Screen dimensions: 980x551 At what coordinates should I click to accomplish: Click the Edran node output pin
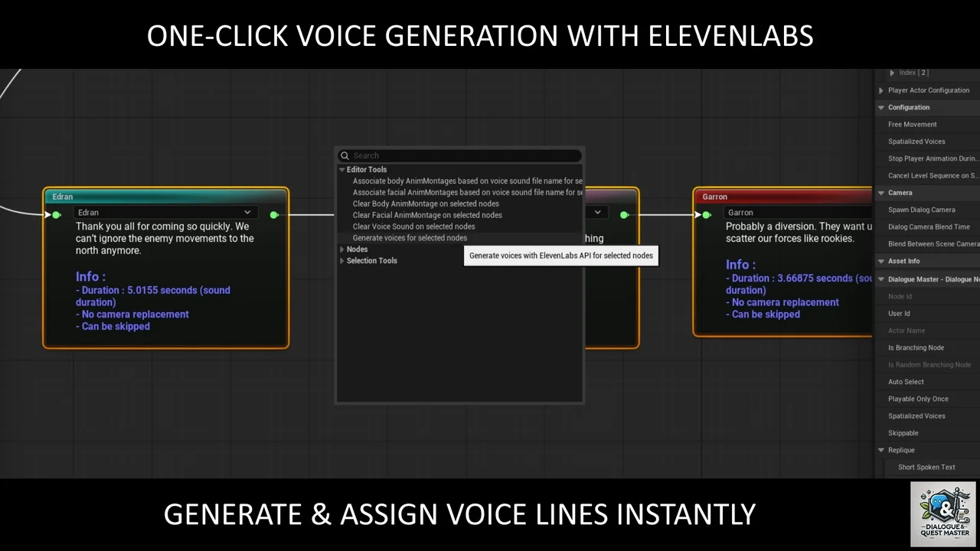click(x=274, y=215)
